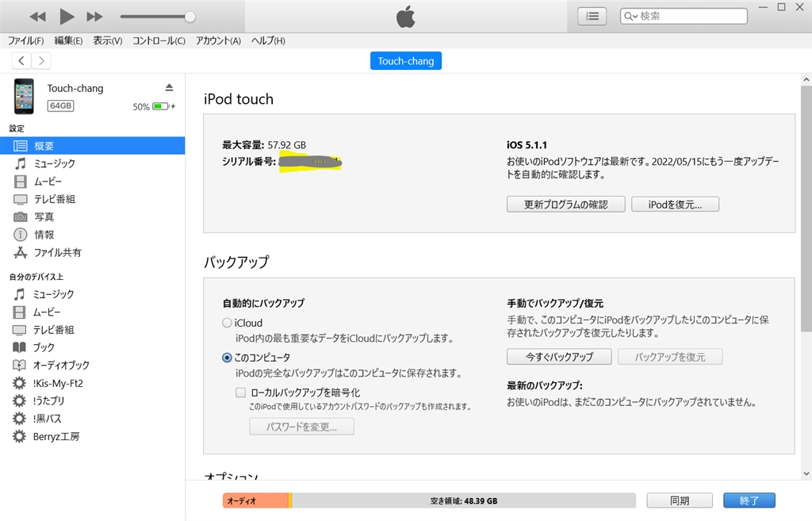The height and width of the screenshot is (521, 812).
Task: Enable ローカルバックアップを暗号化 checkbox
Action: click(x=240, y=392)
